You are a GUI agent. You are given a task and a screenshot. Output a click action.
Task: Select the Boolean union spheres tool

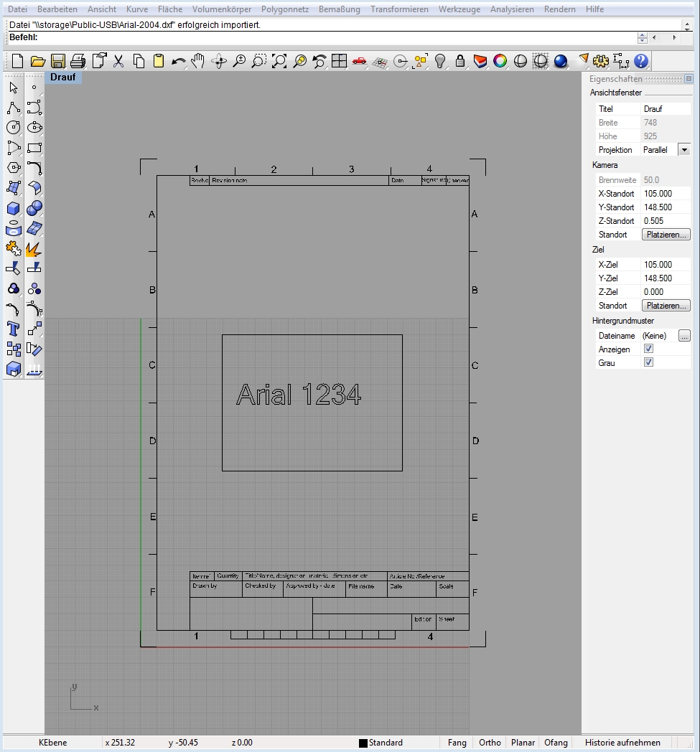[34, 208]
